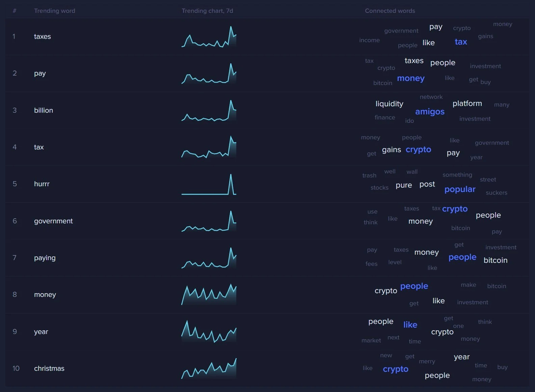Click the "liquidity" connected word
This screenshot has width=535, height=392.
point(389,104)
